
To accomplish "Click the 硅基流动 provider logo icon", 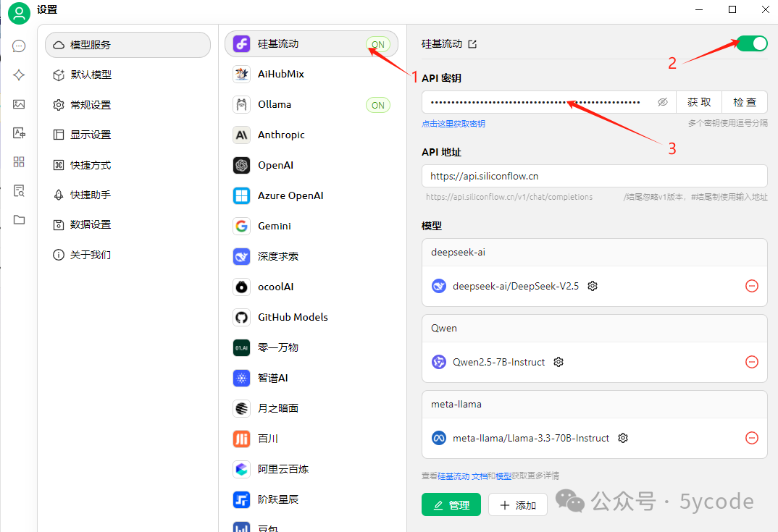I will click(x=242, y=43).
